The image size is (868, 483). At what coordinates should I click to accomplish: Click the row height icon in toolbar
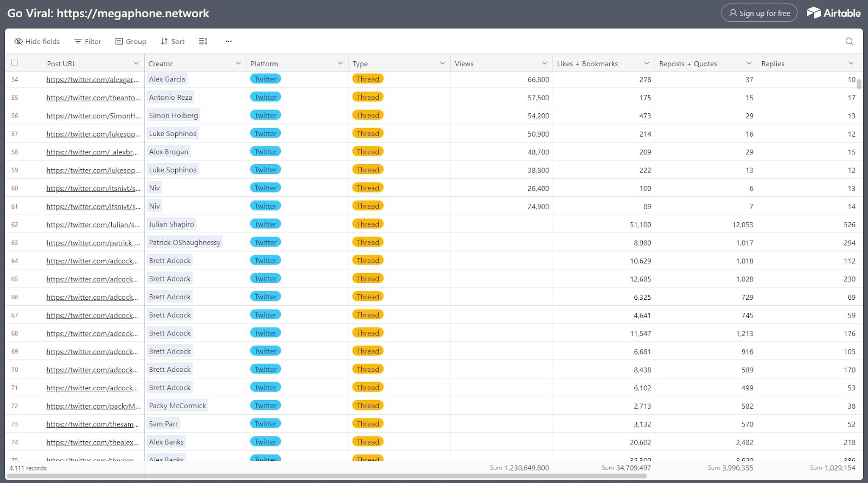(203, 41)
